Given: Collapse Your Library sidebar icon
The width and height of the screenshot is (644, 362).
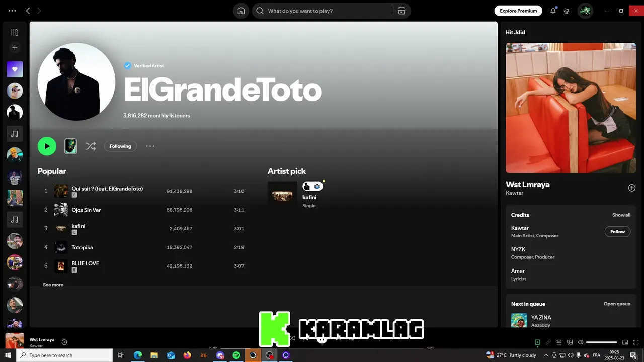Looking at the screenshot, I should [15, 32].
